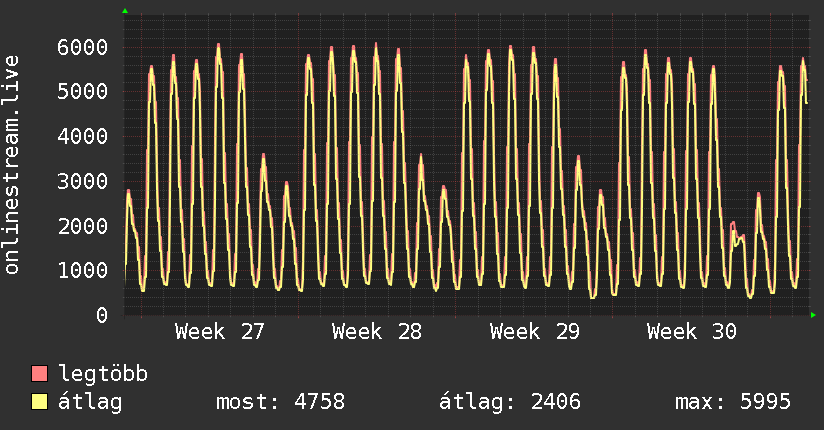Screen dimensions: 824x430
Task: Click the átlag legend label beside yellow swatch
Action: (x=90, y=402)
